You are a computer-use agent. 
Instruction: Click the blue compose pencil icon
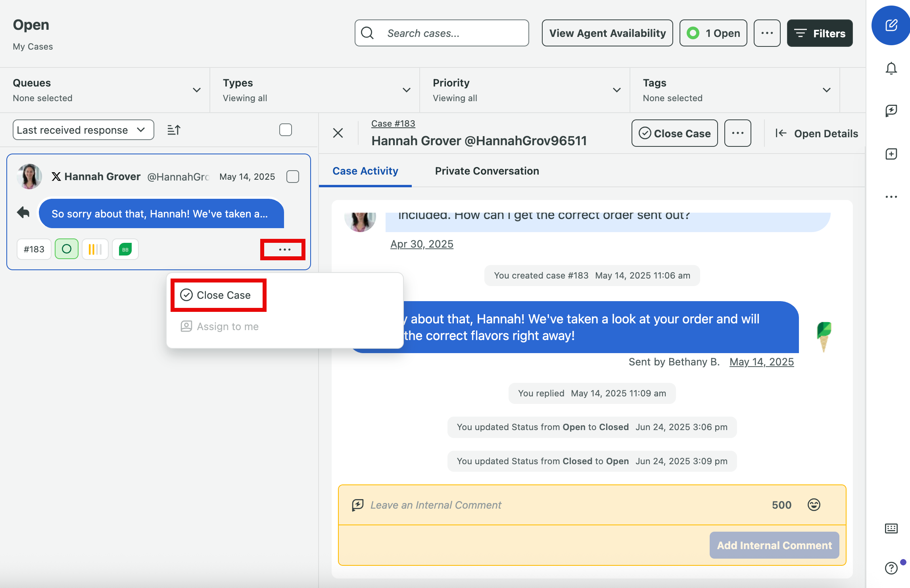pyautogui.click(x=891, y=25)
